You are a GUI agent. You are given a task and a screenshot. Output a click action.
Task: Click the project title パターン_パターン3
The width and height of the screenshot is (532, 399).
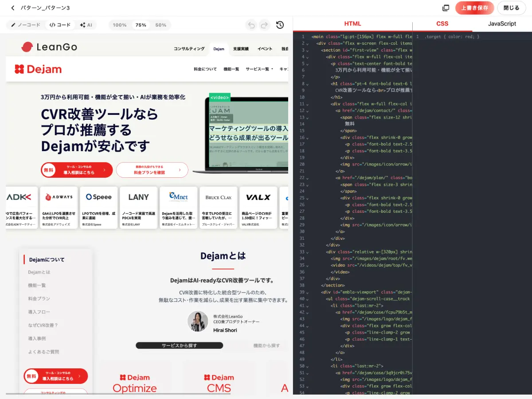click(45, 8)
